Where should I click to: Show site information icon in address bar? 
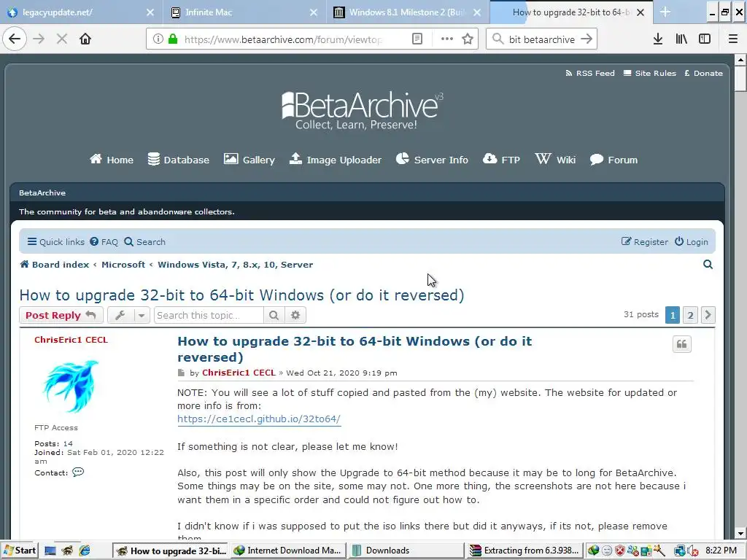point(158,39)
